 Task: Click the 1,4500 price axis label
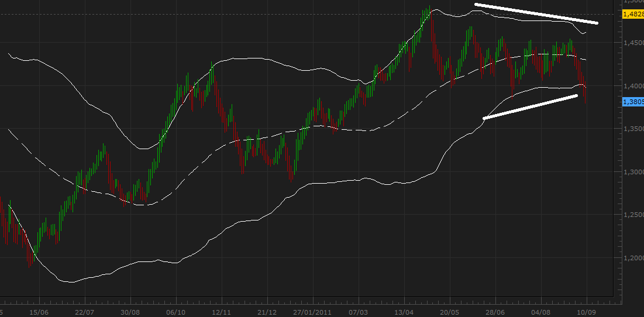[633, 43]
